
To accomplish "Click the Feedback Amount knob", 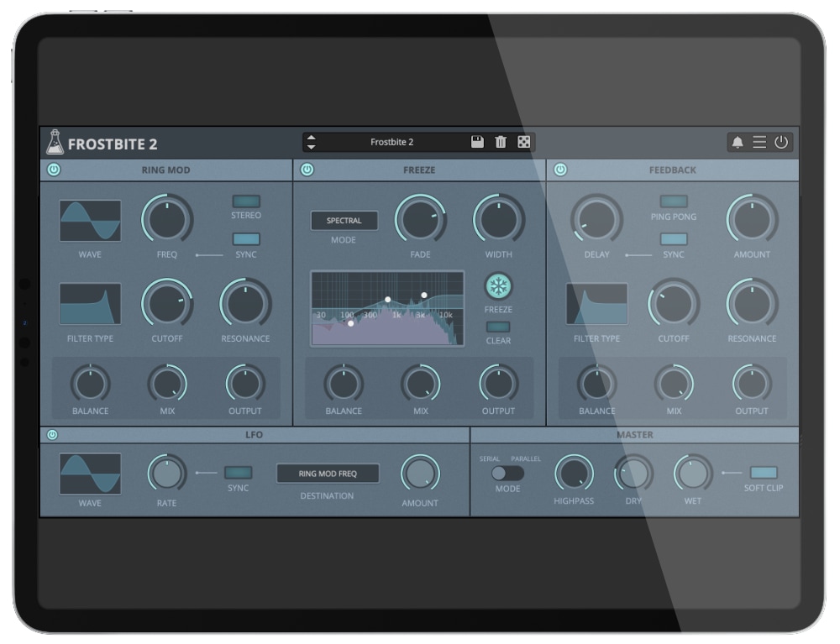I will click(x=752, y=219).
